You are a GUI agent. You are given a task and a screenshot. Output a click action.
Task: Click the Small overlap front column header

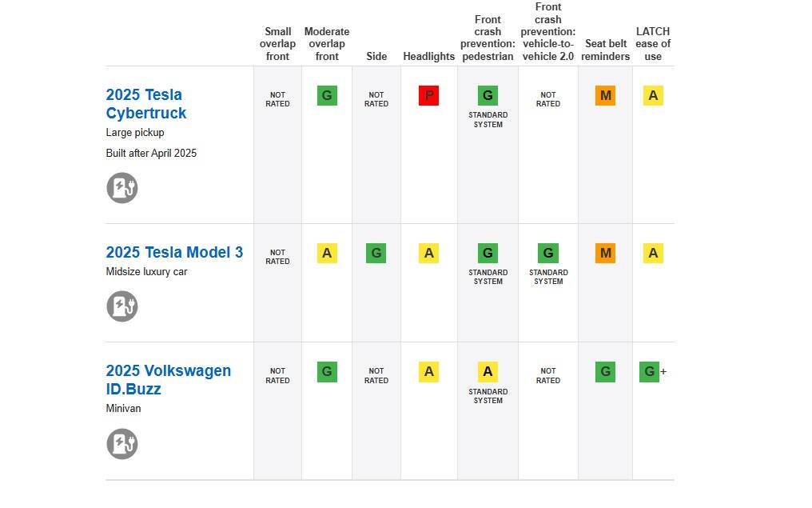click(277, 44)
